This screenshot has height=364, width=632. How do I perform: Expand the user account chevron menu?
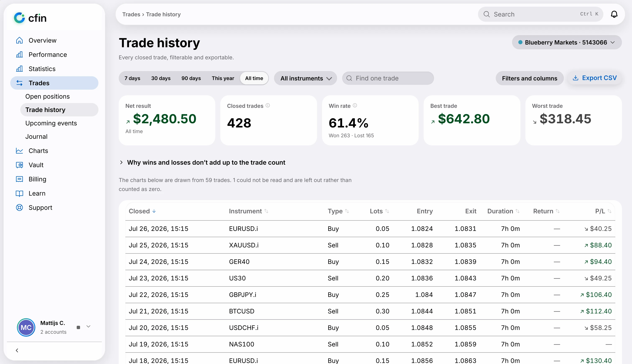(x=88, y=327)
